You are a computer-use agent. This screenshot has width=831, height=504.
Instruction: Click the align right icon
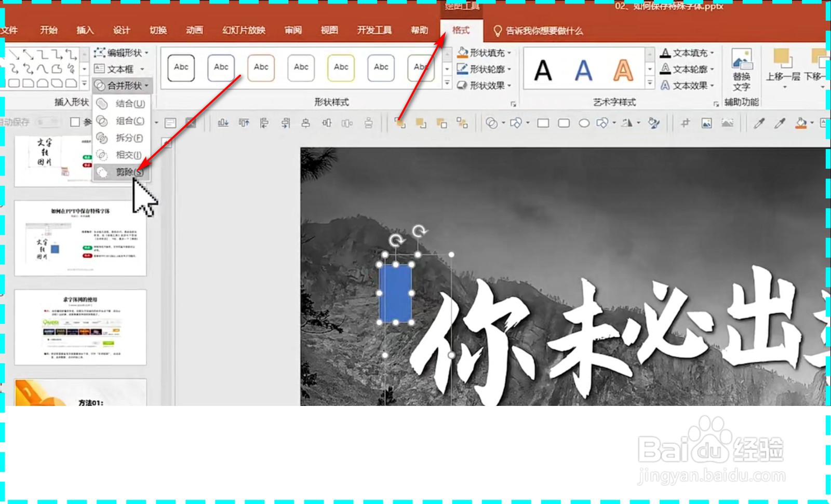[x=285, y=123]
